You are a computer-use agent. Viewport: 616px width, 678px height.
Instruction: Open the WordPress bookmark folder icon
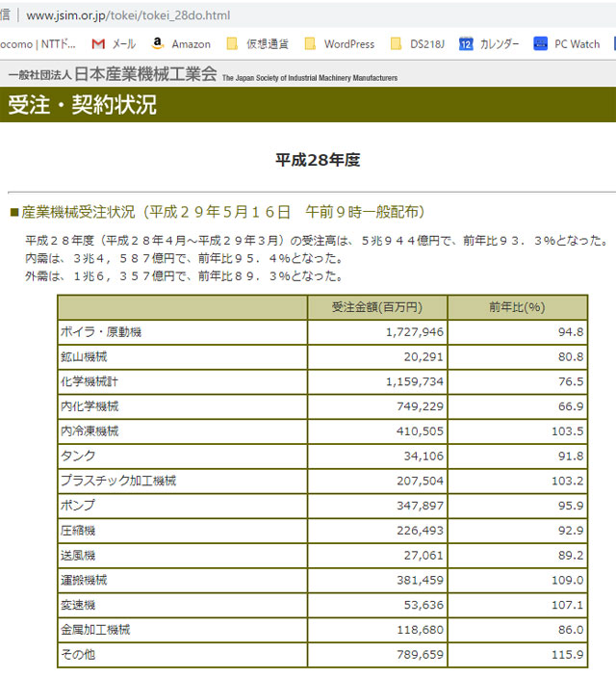tap(310, 43)
